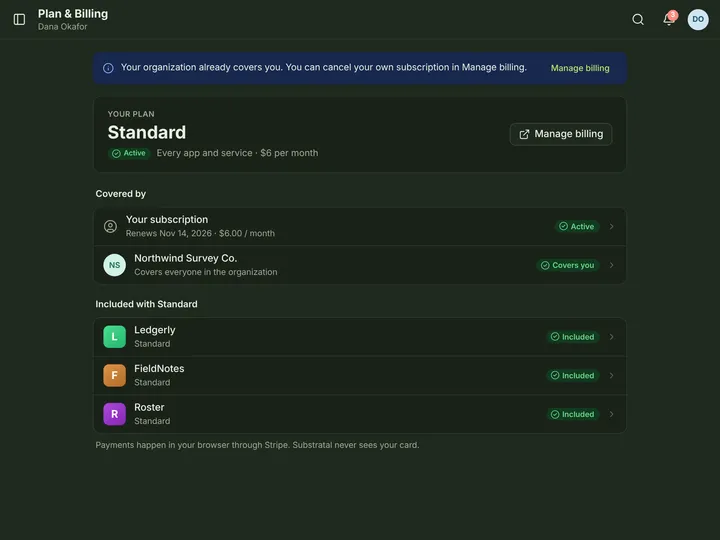Click the YOUR PLAN label

click(x=131, y=114)
